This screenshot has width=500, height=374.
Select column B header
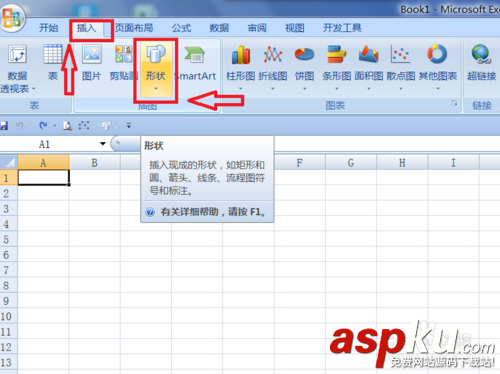click(95, 163)
